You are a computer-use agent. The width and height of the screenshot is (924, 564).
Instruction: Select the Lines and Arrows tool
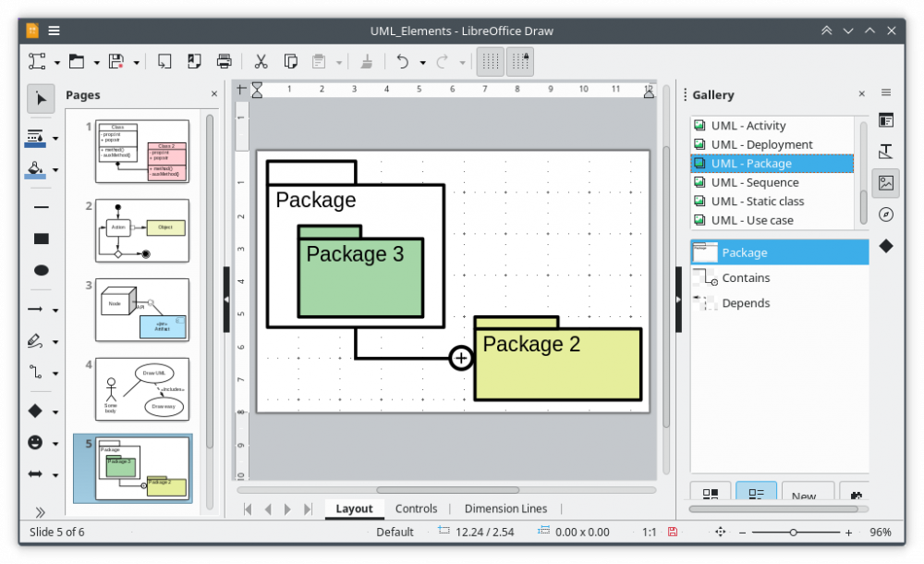35,309
